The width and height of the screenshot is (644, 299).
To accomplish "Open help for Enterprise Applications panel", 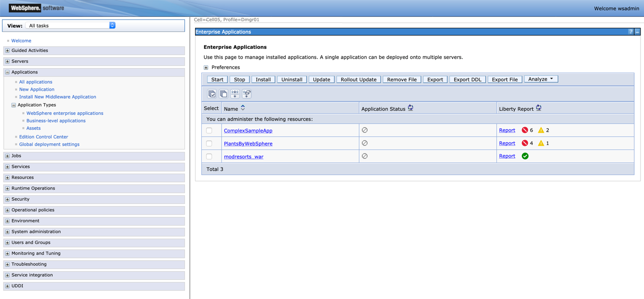I will [x=630, y=32].
